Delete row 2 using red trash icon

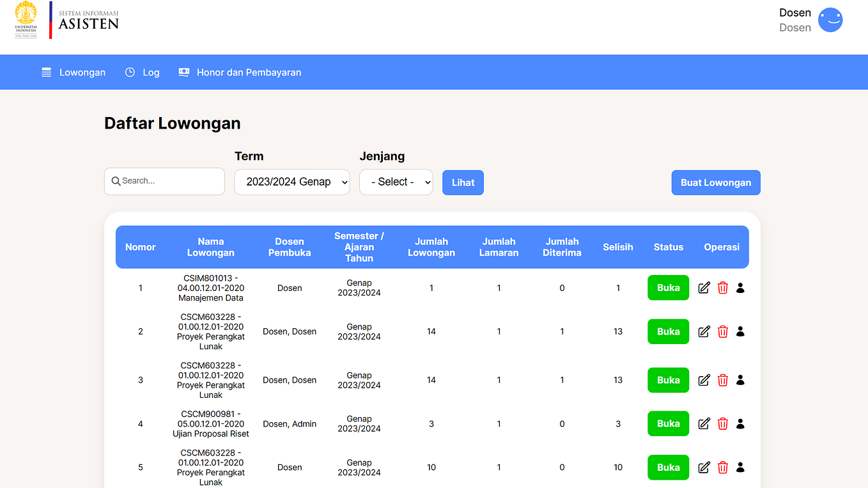point(723,331)
